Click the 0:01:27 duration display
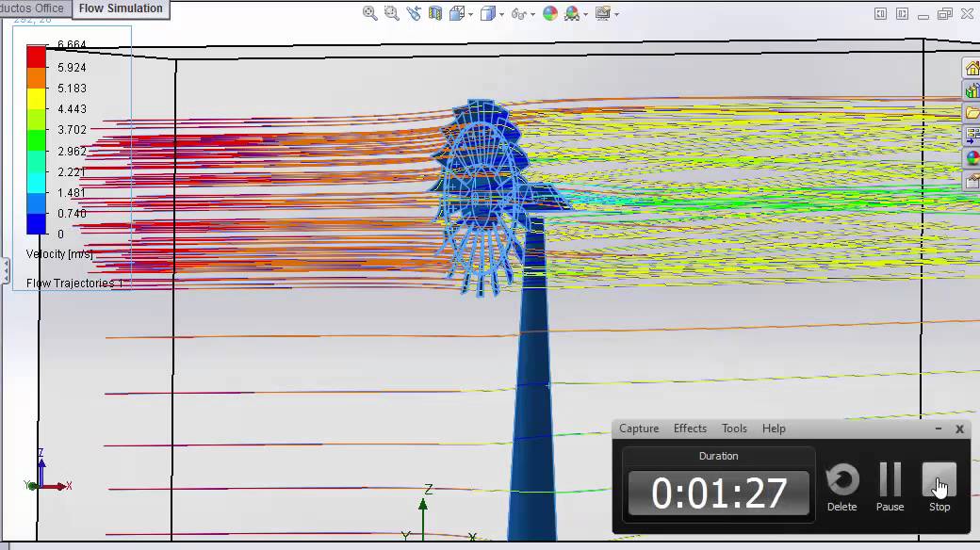 pyautogui.click(x=719, y=493)
